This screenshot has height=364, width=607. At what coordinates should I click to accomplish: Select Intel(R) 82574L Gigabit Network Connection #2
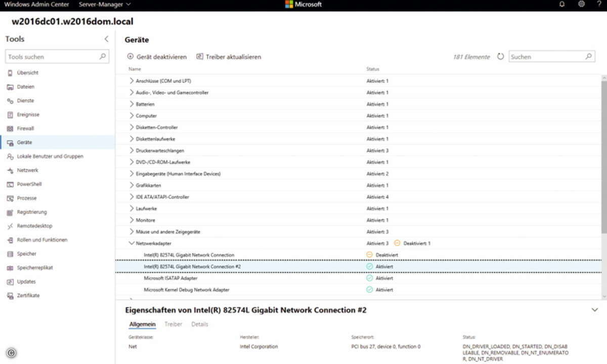pos(358,266)
